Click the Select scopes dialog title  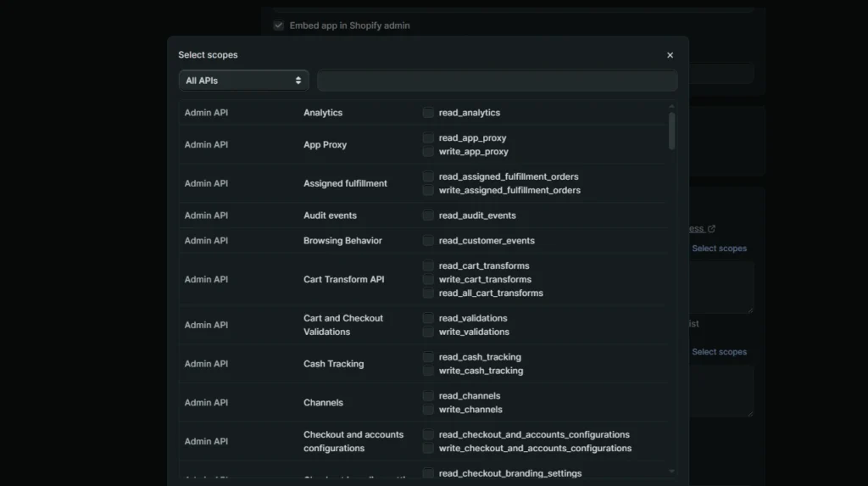pos(208,55)
